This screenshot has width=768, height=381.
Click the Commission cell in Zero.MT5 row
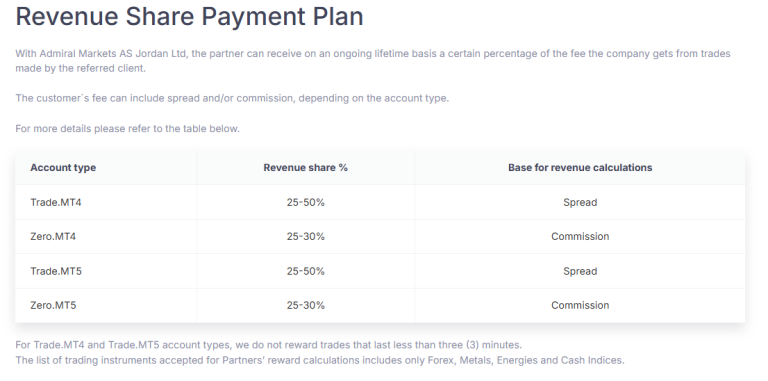coord(580,306)
